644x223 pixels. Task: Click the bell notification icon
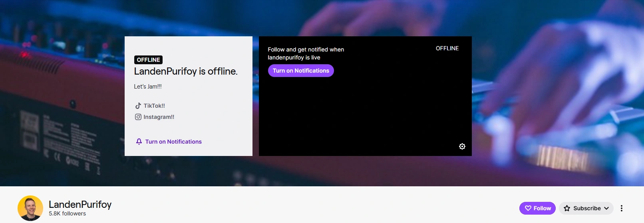(139, 142)
